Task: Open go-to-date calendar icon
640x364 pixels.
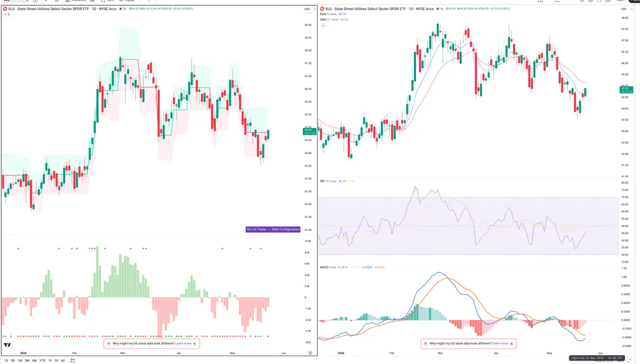Action: tap(73, 360)
